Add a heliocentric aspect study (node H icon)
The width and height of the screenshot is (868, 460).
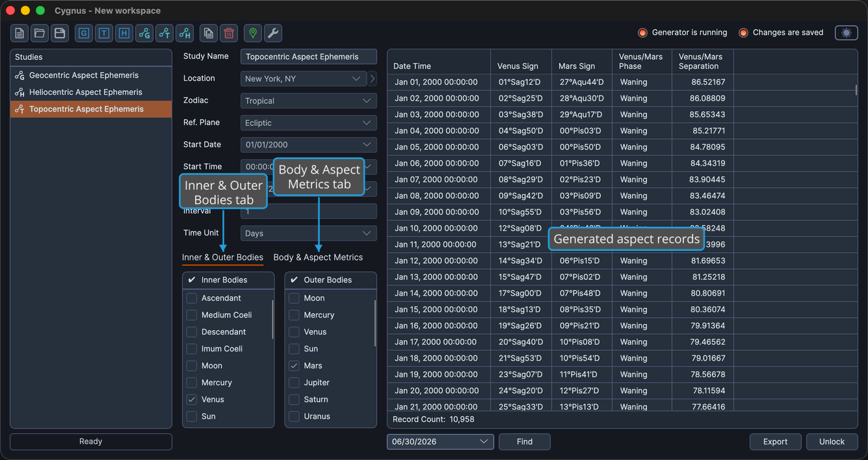[x=185, y=33]
